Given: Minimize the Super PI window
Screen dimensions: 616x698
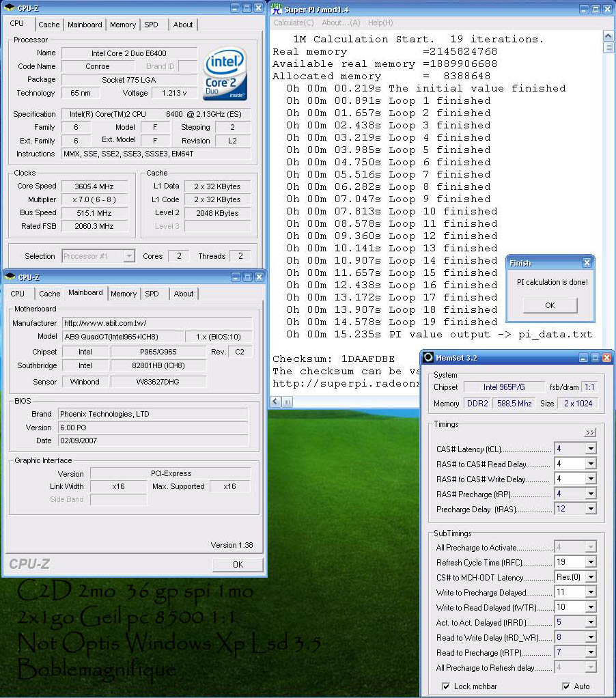Looking at the screenshot, I should 584,9.
